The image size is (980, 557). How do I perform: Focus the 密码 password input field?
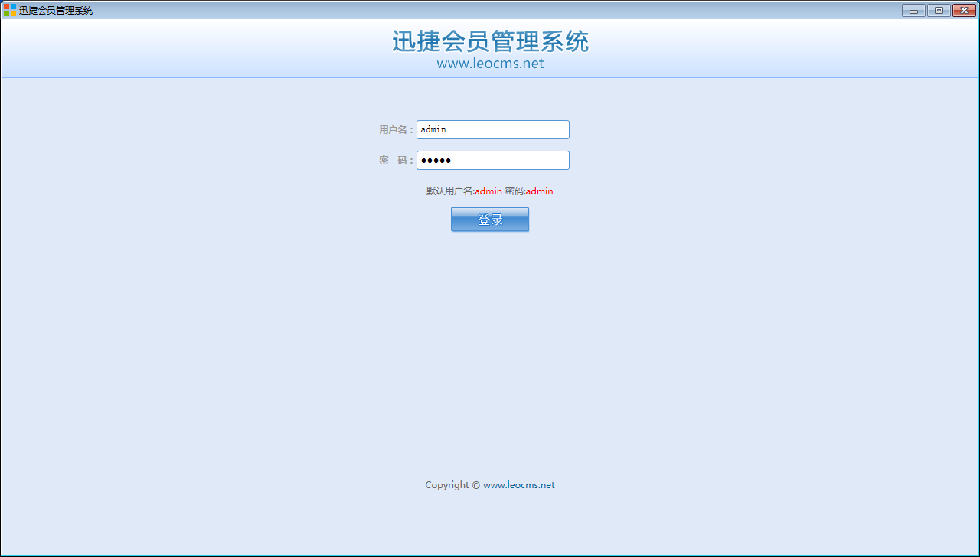tap(493, 161)
